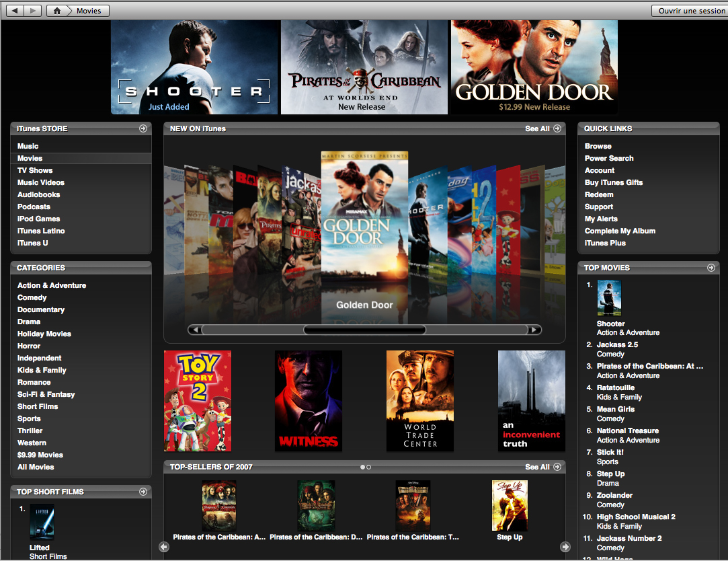Open the $9.99 Movies category
The height and width of the screenshot is (561, 728).
tap(40, 455)
